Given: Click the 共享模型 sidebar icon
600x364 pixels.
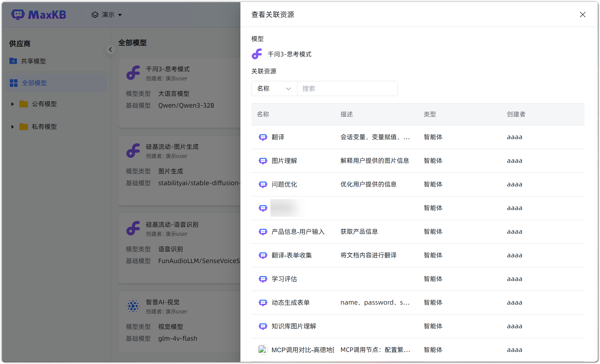Looking at the screenshot, I should 13,61.
